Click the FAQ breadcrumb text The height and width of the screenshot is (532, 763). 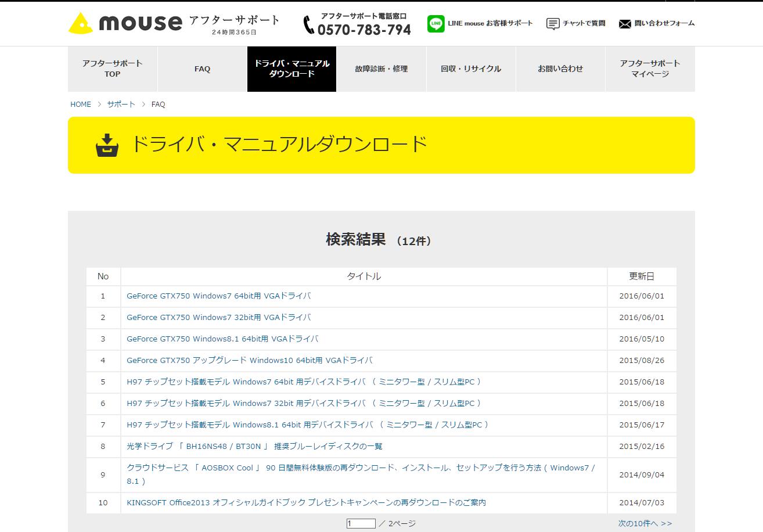pos(158,105)
